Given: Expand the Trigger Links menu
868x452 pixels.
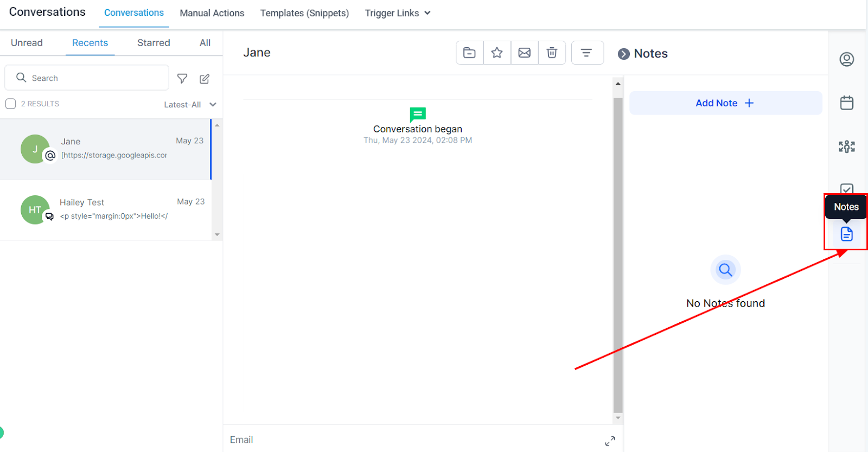Looking at the screenshot, I should click(x=398, y=13).
